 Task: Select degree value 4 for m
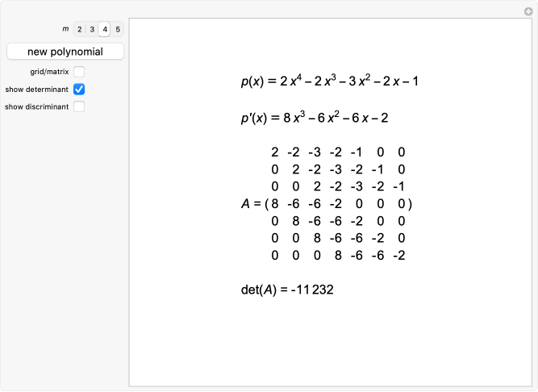[105, 29]
